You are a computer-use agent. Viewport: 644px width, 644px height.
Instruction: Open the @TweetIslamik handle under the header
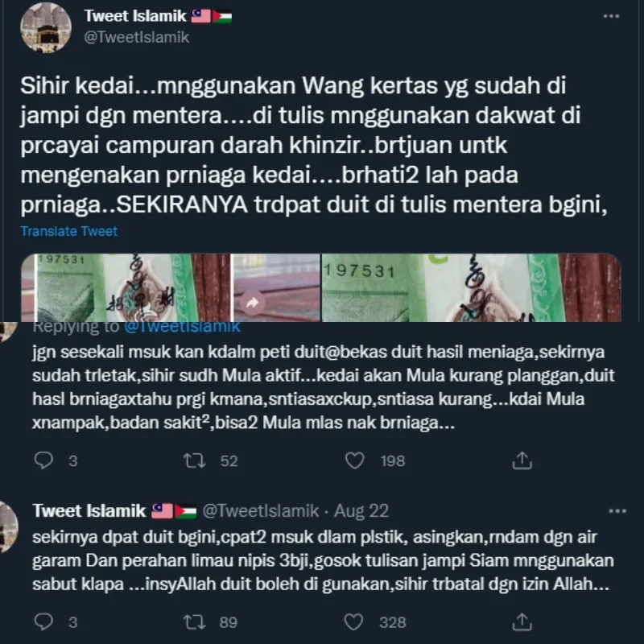[136, 37]
